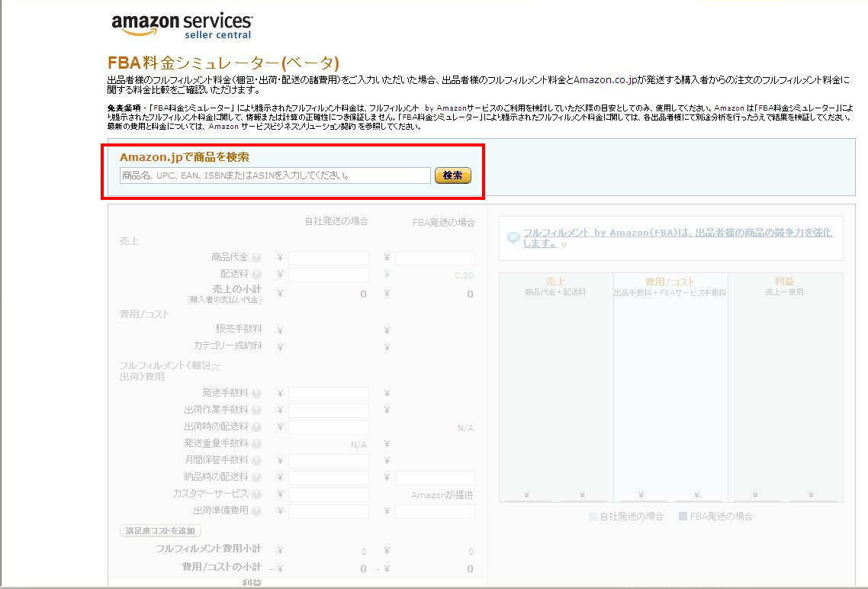Open help for 出荷作業手数料
This screenshot has height=589, width=868.
pyautogui.click(x=257, y=410)
